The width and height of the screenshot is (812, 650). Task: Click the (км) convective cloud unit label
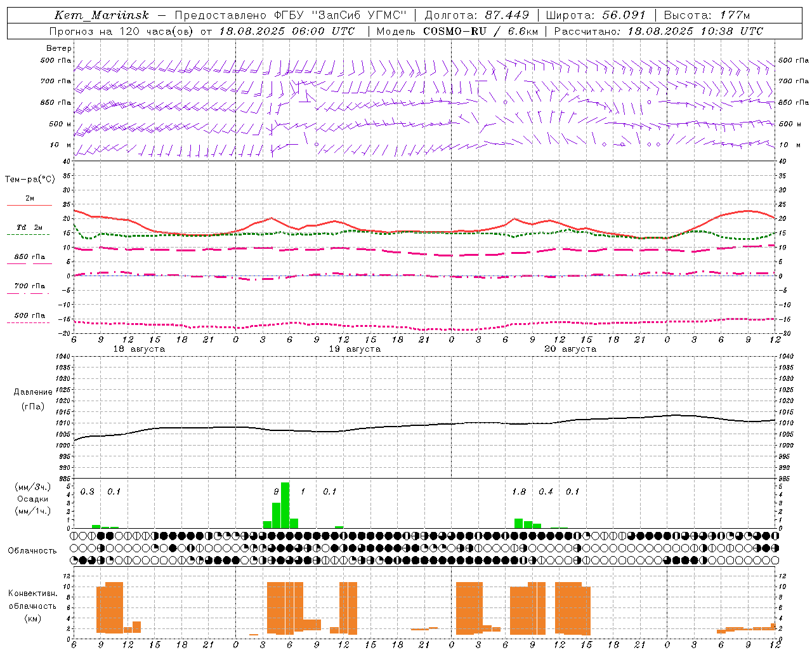[x=32, y=619]
